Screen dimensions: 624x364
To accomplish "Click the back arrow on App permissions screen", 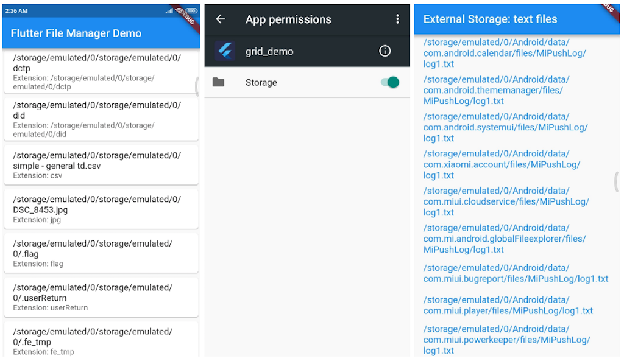I will coord(221,19).
